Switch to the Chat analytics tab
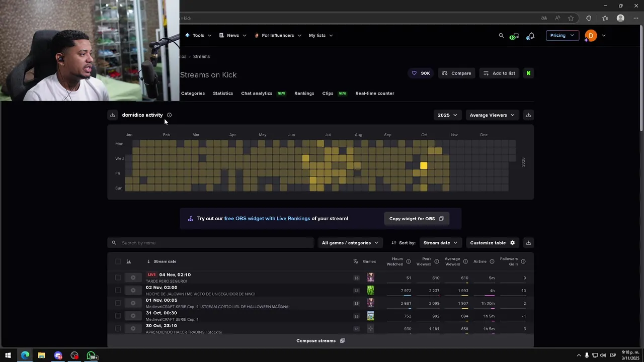The width and height of the screenshot is (644, 362). 257,94
